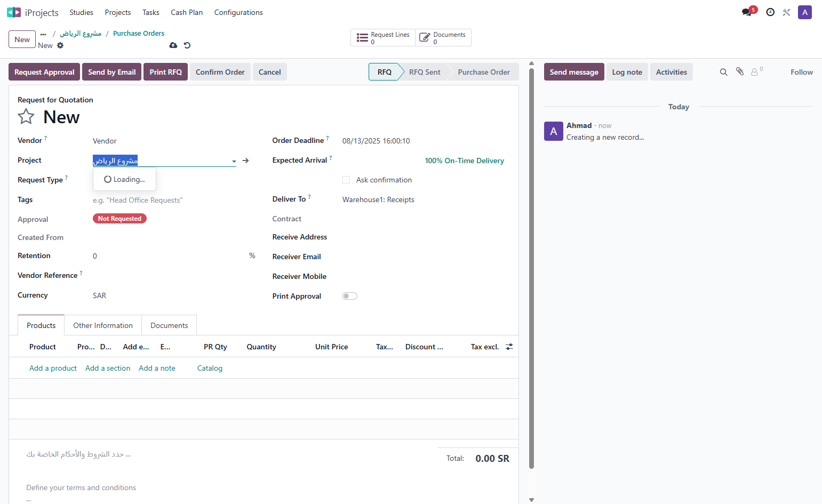
Task: Select the RFQ Sent status stage
Action: click(425, 72)
